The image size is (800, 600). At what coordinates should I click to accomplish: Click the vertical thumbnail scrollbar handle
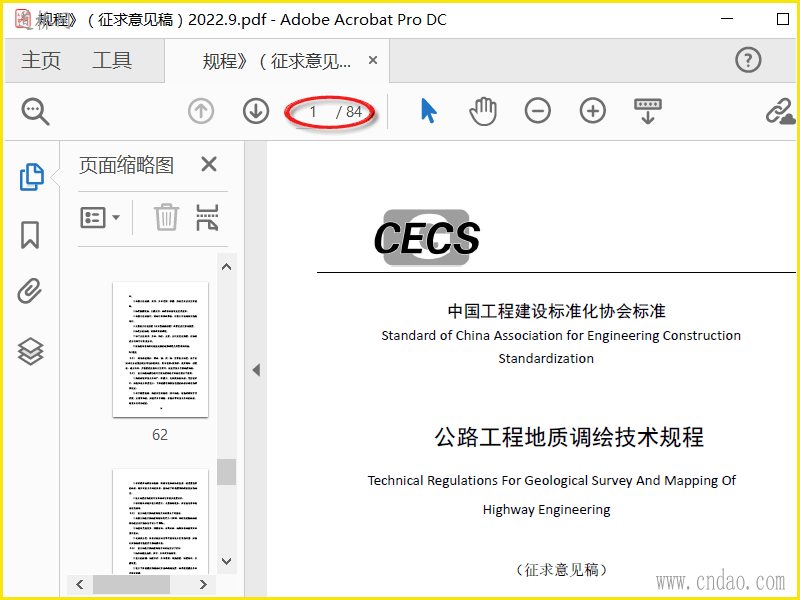coord(227,472)
